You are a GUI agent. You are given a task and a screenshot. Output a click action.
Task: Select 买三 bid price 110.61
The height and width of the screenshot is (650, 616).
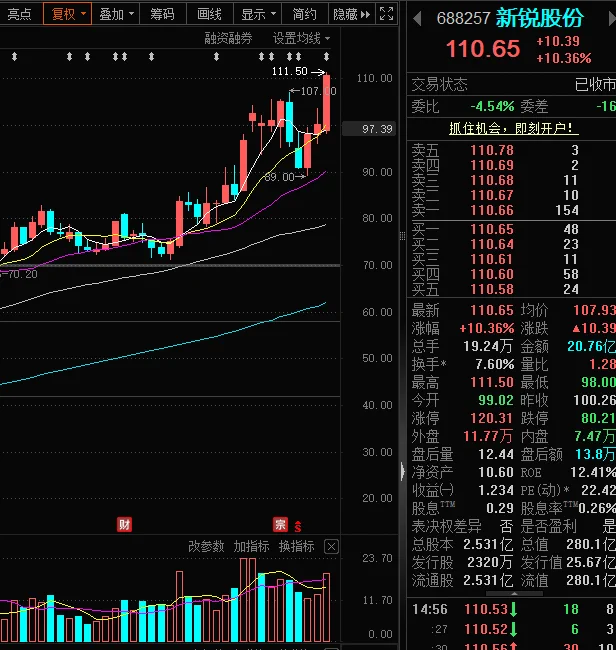(492, 259)
